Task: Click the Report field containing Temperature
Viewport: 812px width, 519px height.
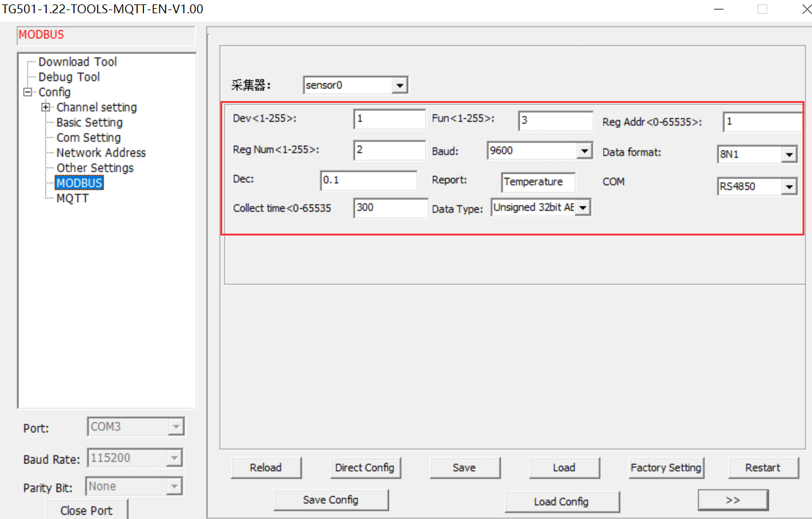Action: click(x=537, y=182)
